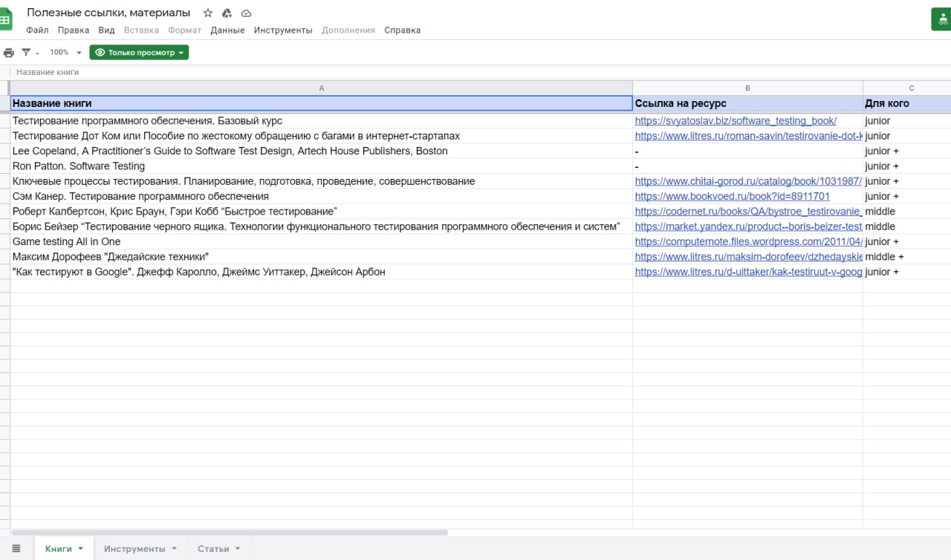
Task: Open the litres.ru roman-savin link
Action: tap(749, 136)
